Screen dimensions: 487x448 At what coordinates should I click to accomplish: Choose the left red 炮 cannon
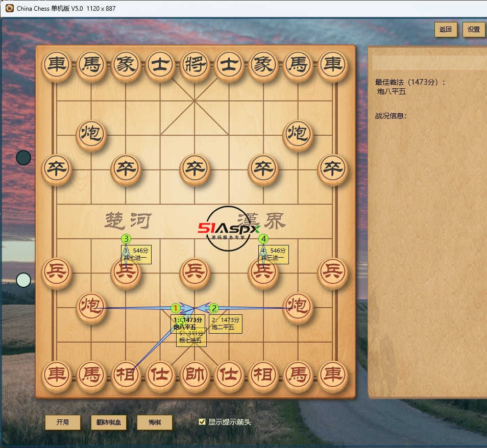[91, 307]
